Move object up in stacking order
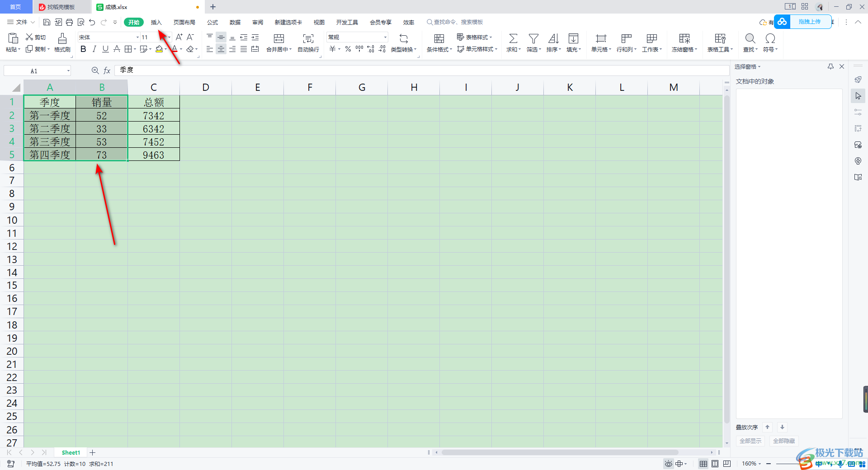Image resolution: width=868 pixels, height=470 pixels. pyautogui.click(x=767, y=427)
